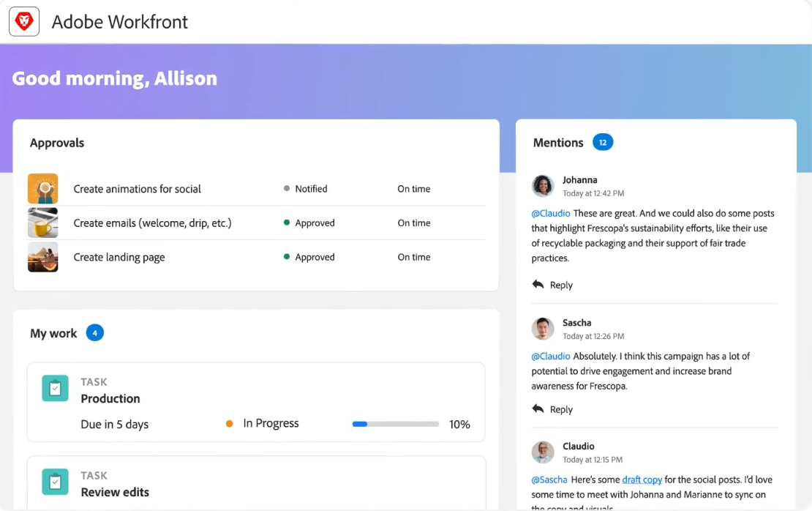The width and height of the screenshot is (812, 511).
Task: Open the Adobe Workfront title
Action: click(120, 22)
